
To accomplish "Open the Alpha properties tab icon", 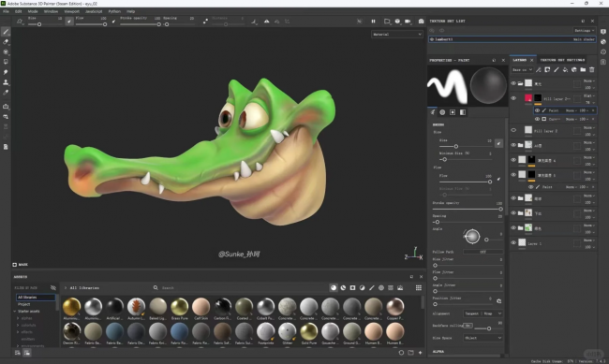I will point(442,112).
